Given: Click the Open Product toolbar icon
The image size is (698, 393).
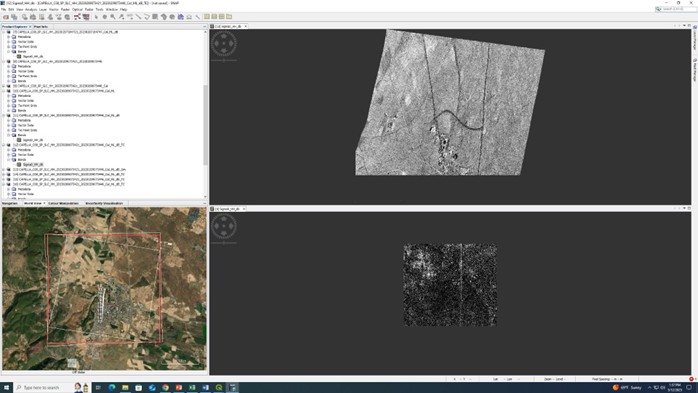Looking at the screenshot, I should pos(5,17).
